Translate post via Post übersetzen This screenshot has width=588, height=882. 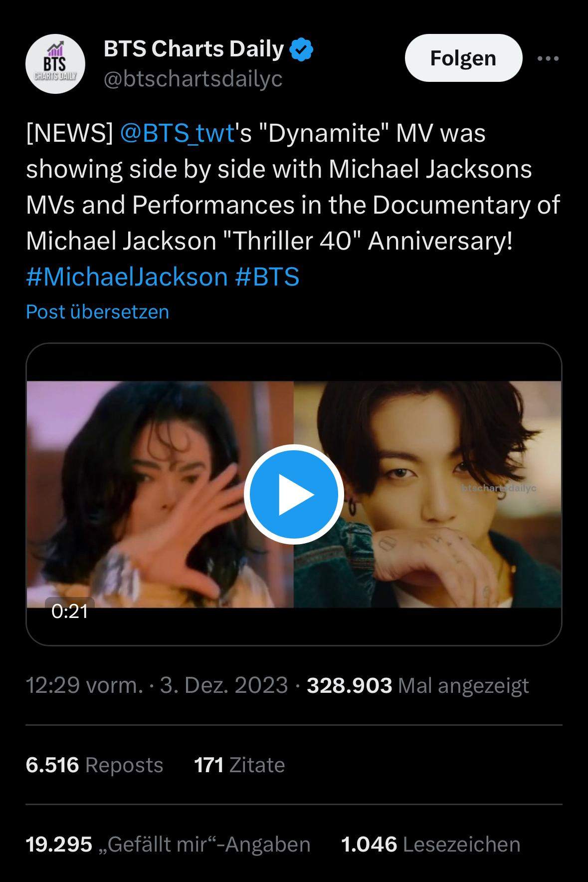tap(97, 312)
